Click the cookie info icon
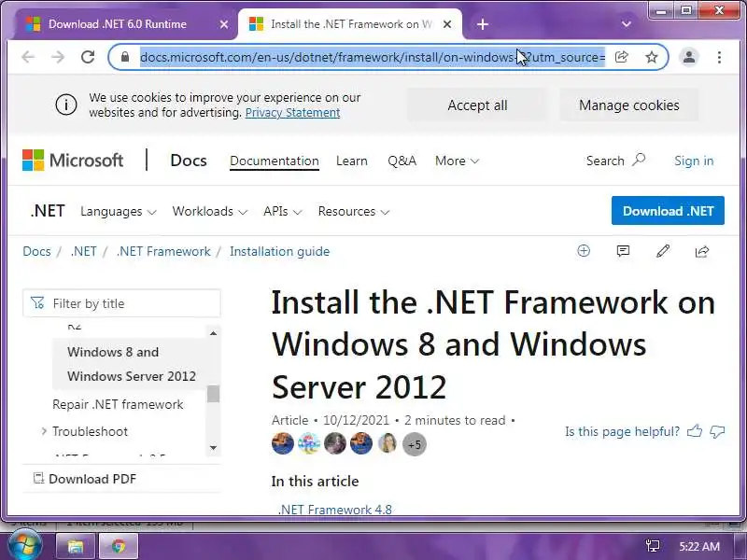Image resolution: width=747 pixels, height=560 pixels. tap(66, 105)
